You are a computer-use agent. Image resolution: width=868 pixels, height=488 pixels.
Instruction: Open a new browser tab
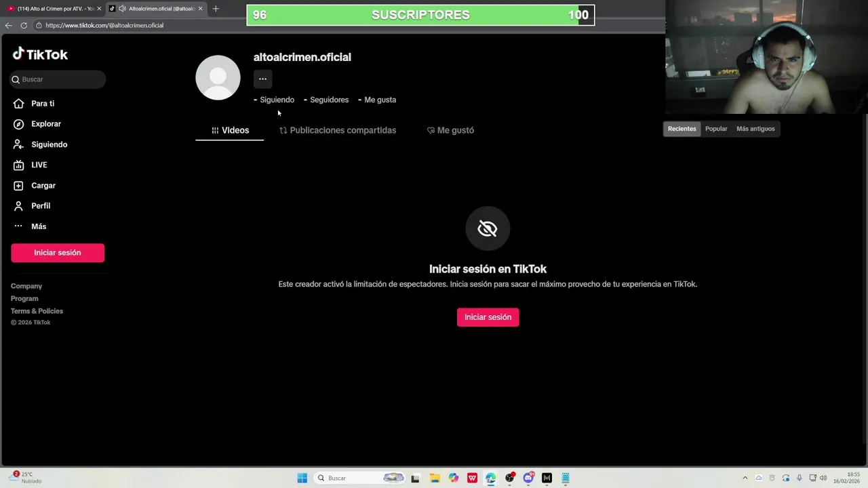216,9
